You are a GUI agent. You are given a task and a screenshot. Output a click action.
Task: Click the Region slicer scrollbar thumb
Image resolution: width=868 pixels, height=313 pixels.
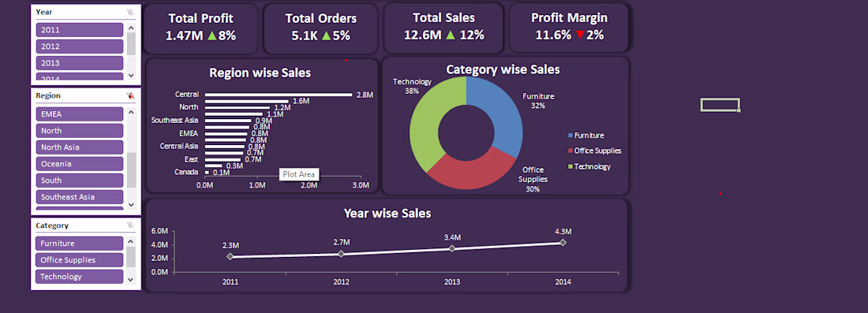[131, 170]
